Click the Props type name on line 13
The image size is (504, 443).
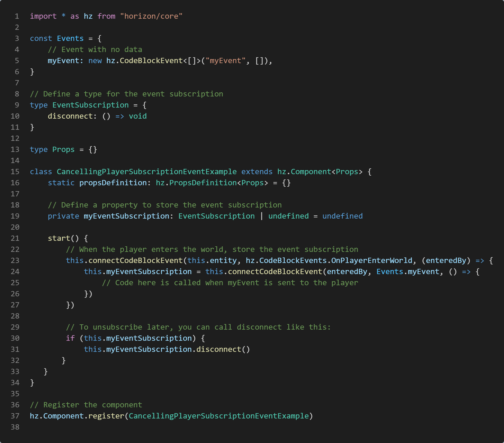[63, 149]
